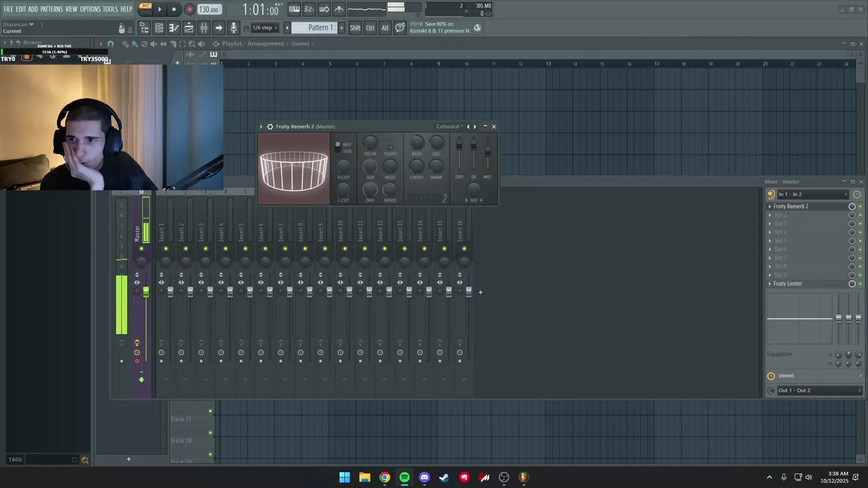Toggle Insert 1 mute light in mixer
The height and width of the screenshot is (488, 868).
[165, 248]
